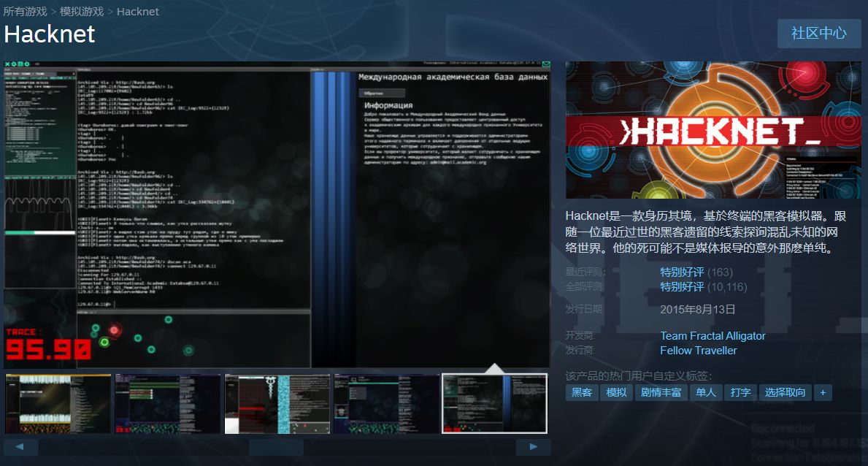This screenshot has height=466, width=868.
Task: Open the 模拟游戏 breadcrumb link
Action: tap(82, 12)
